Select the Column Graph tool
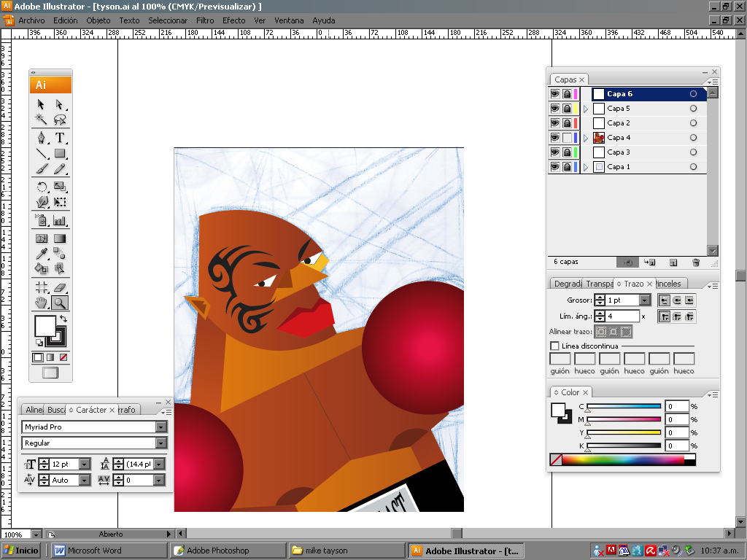Image resolution: width=747 pixels, height=560 pixels. (x=60, y=220)
